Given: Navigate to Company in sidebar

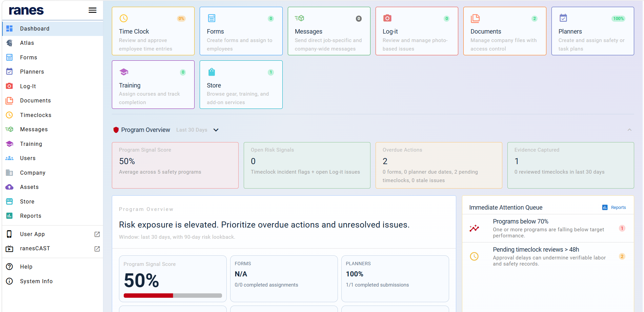Looking at the screenshot, I should [53, 173].
